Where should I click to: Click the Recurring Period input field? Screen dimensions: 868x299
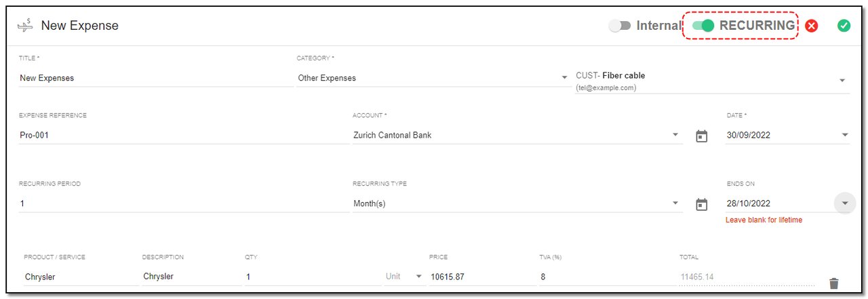coord(184,203)
